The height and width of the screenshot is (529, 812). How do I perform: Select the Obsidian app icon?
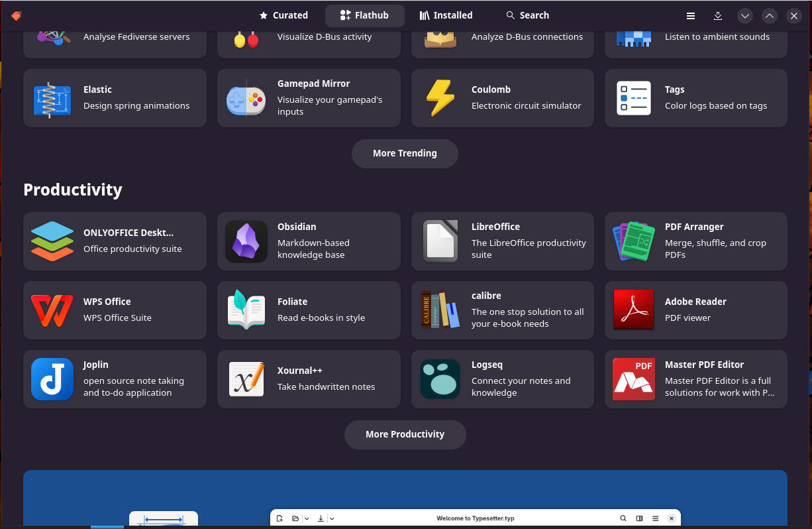246,241
